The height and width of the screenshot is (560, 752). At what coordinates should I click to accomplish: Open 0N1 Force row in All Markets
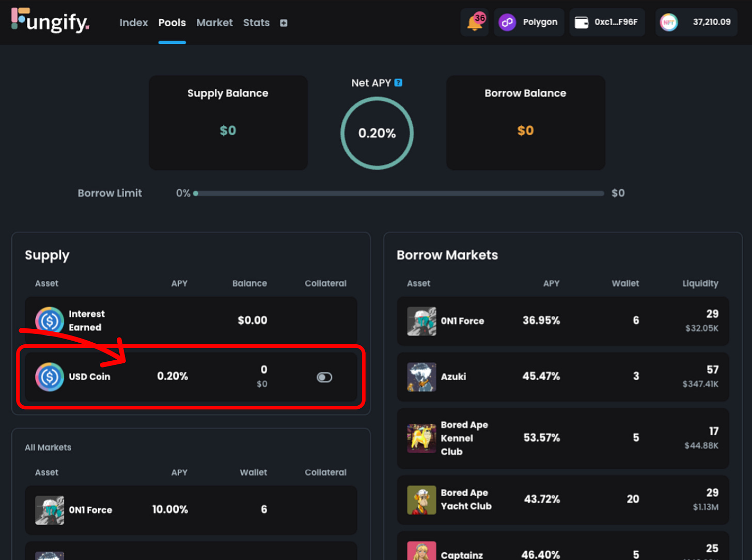191,510
